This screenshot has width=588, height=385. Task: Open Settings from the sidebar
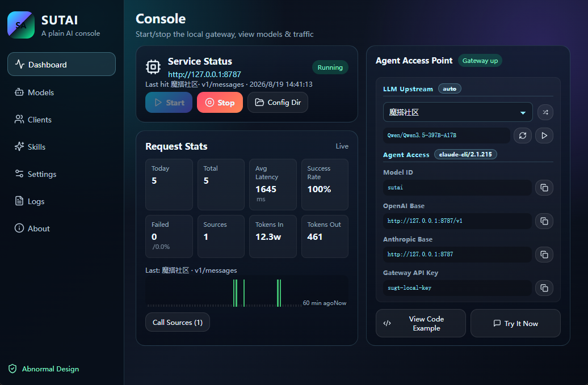(61, 174)
